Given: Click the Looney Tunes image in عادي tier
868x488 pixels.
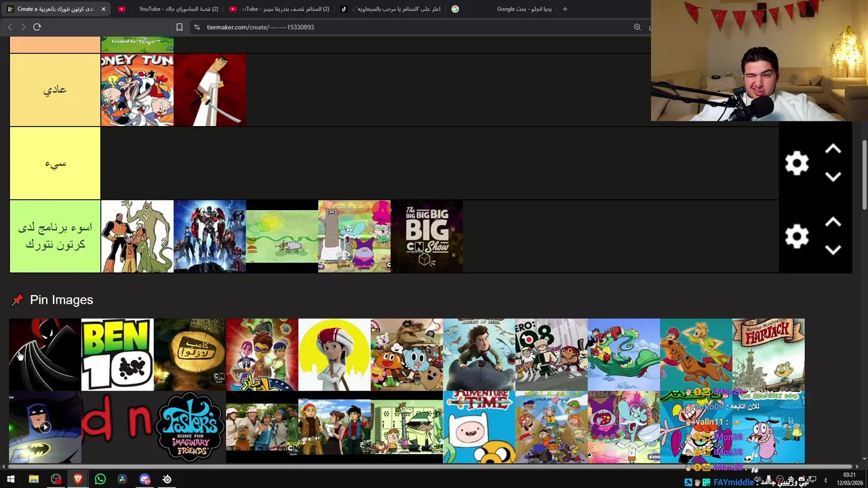Looking at the screenshot, I should pos(137,90).
